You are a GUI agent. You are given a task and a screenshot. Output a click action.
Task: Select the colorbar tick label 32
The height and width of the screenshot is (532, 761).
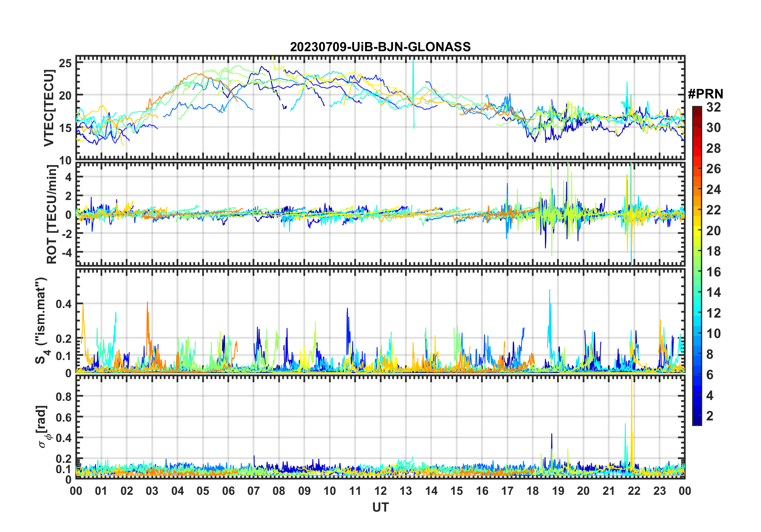click(713, 107)
